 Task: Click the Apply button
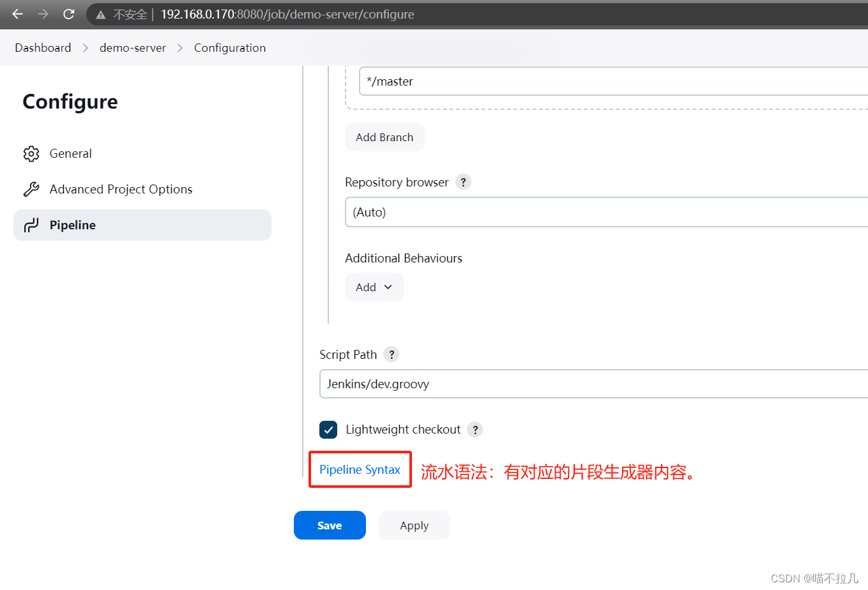pos(415,526)
